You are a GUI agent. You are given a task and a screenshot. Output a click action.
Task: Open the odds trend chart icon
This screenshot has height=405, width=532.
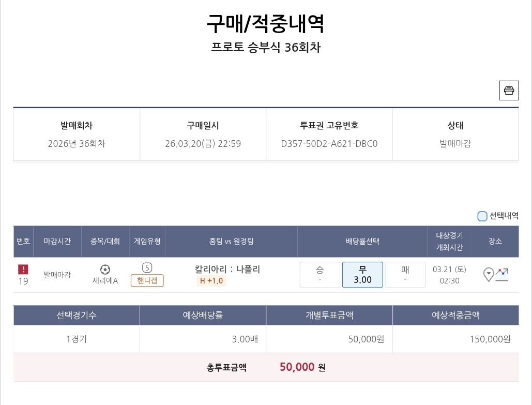click(502, 274)
